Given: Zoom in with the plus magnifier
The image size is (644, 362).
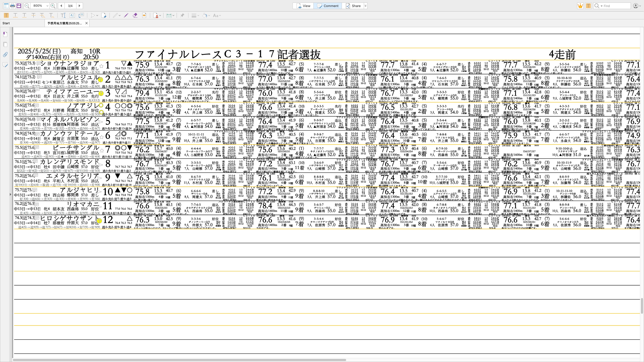Looking at the screenshot, I should click(x=53, y=6).
